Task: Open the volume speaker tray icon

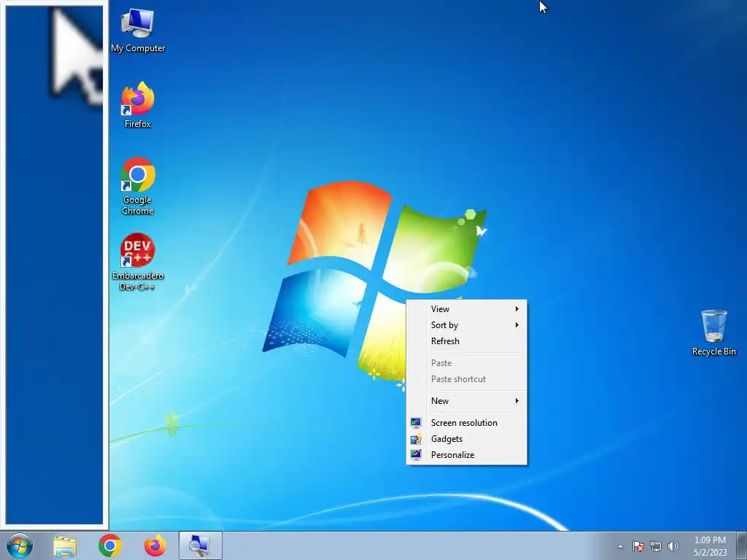Action: click(673, 546)
